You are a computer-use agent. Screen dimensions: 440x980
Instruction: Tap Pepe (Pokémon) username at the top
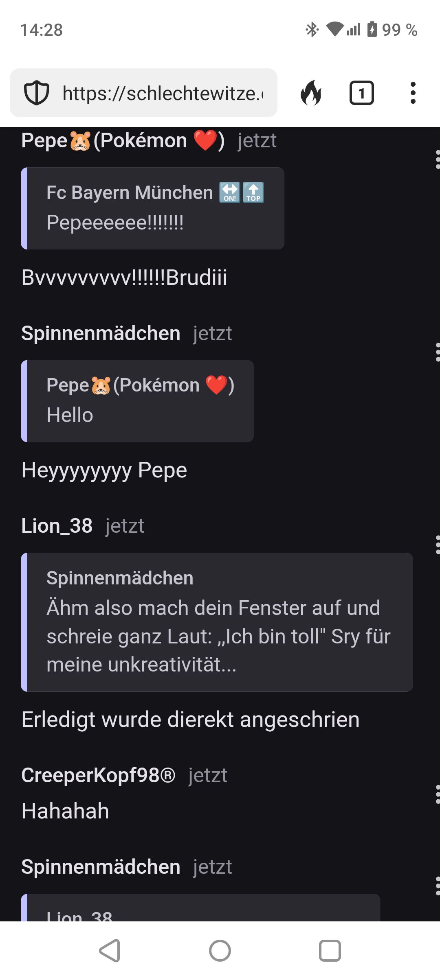123,141
